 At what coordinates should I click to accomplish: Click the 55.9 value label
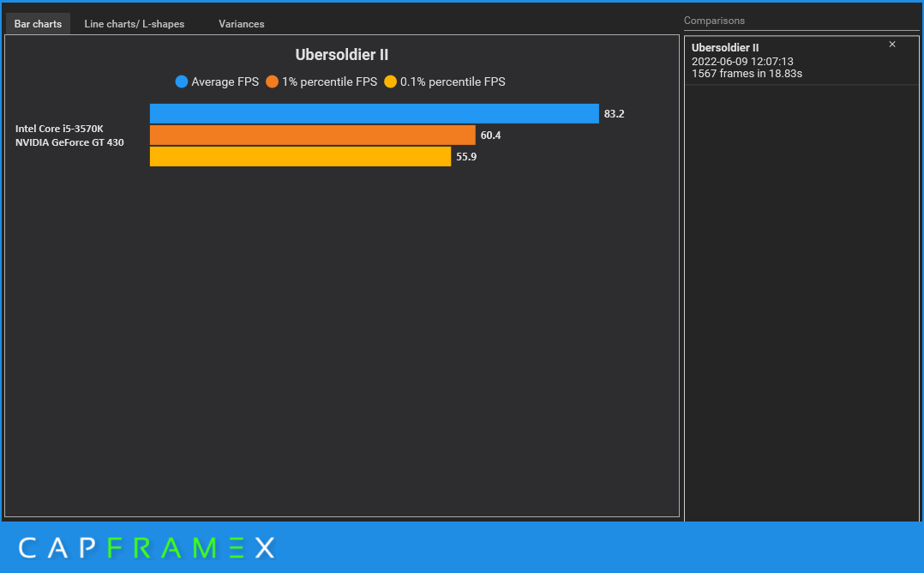point(466,157)
